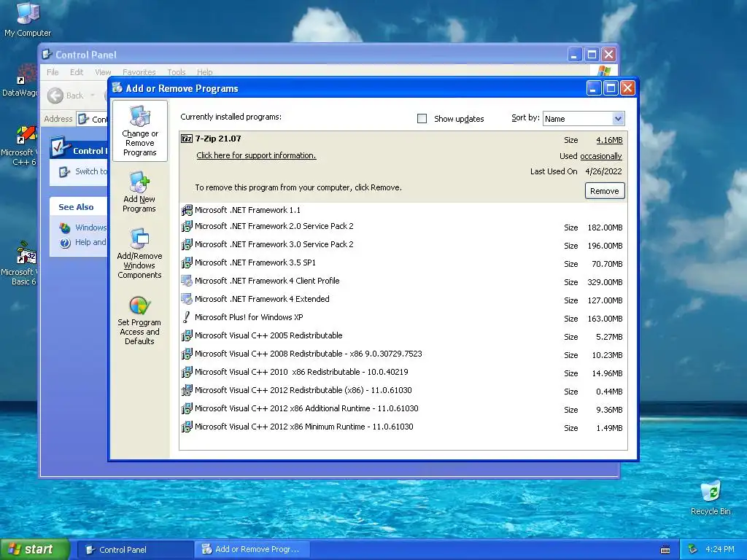Enable the Show updates checkbox
747x560 pixels.
[x=422, y=119]
